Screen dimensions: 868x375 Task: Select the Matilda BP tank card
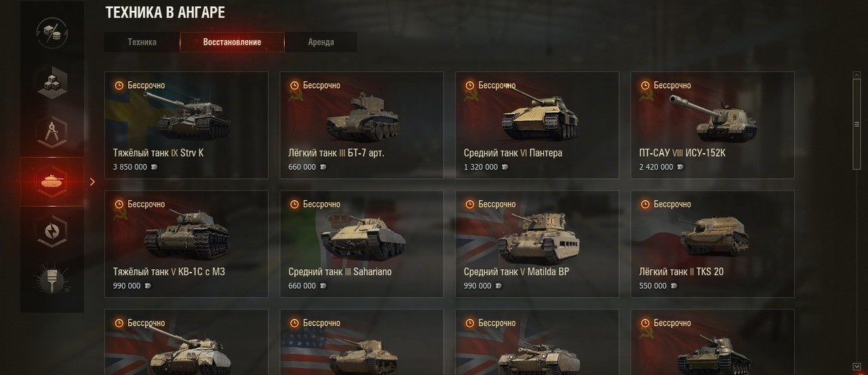pyautogui.click(x=537, y=244)
